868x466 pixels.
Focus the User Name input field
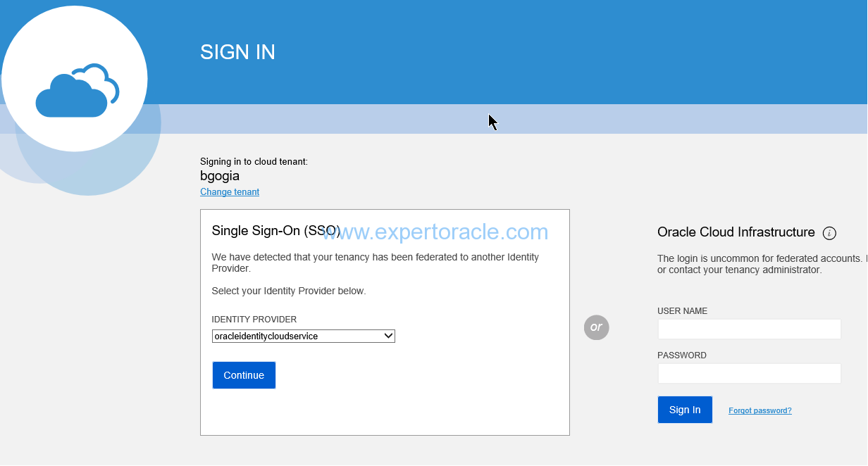[750, 329]
